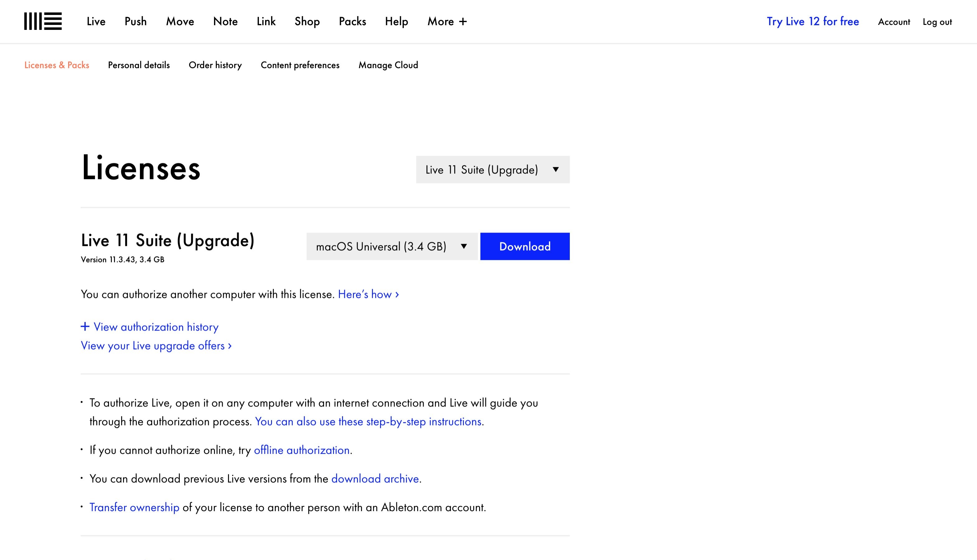Open the Push menu item

coord(136,21)
